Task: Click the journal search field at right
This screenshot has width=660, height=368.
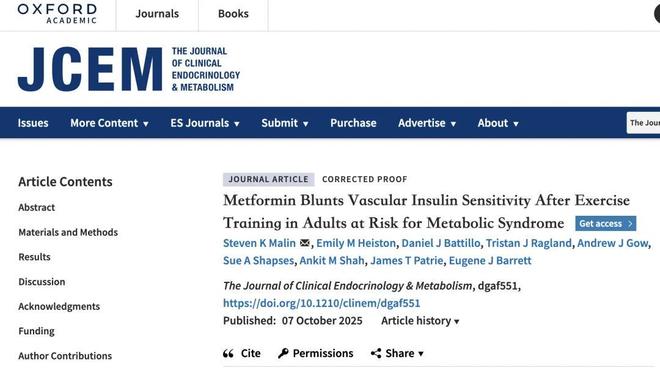Action: pyautogui.click(x=643, y=123)
